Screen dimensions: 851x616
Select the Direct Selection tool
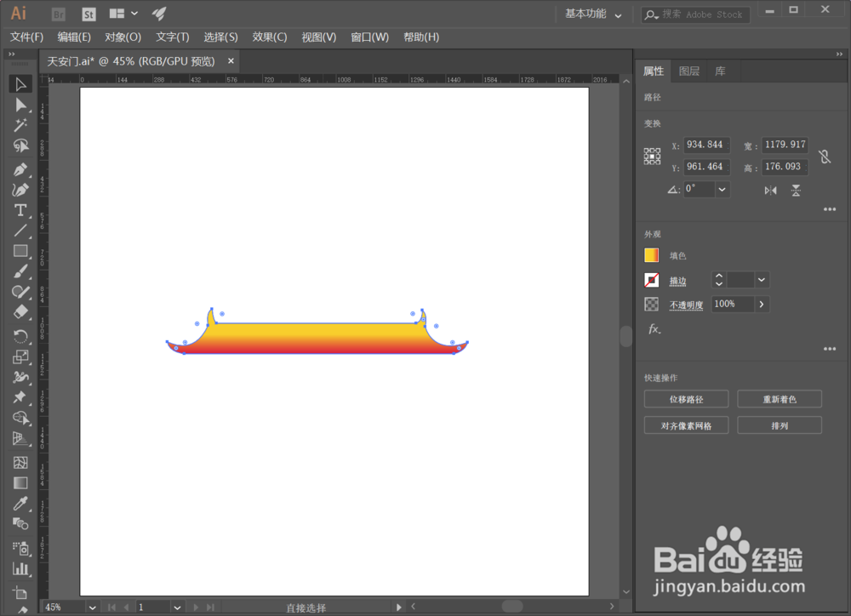click(x=21, y=105)
